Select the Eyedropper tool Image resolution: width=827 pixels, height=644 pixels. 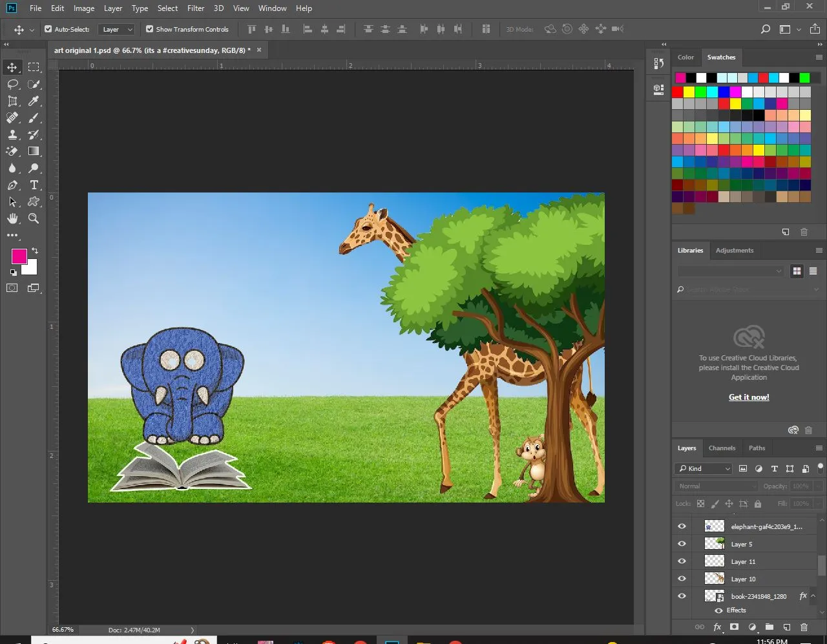[34, 101]
